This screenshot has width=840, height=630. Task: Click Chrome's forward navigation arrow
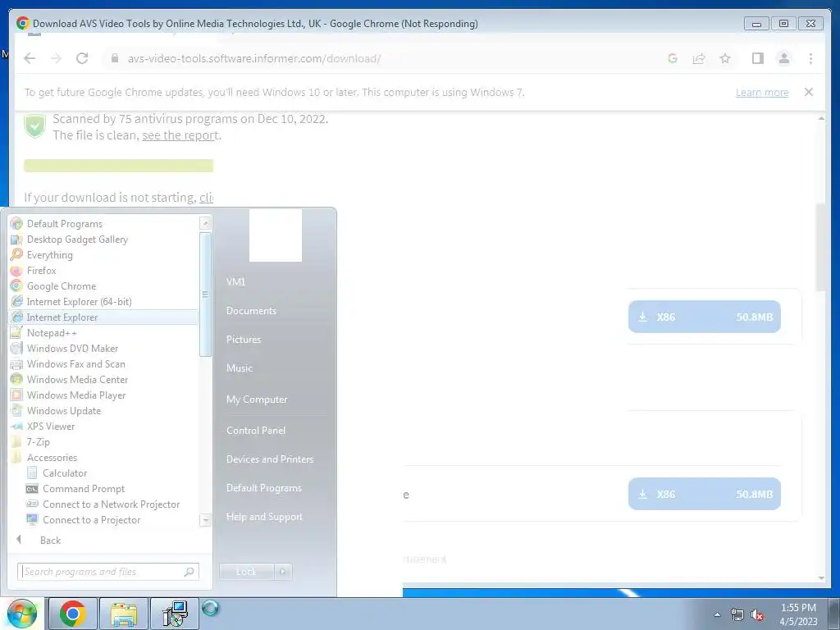click(57, 58)
